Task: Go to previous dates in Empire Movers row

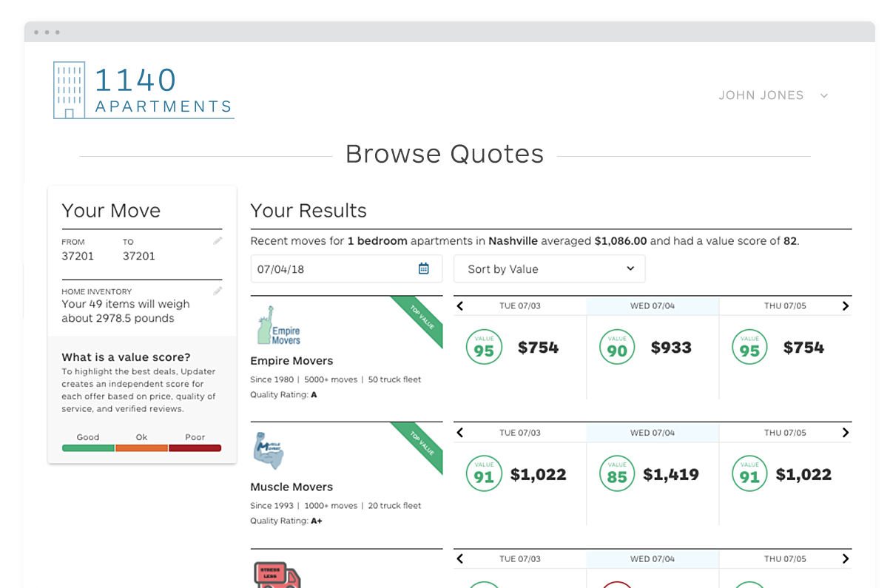Action: pyautogui.click(x=460, y=306)
